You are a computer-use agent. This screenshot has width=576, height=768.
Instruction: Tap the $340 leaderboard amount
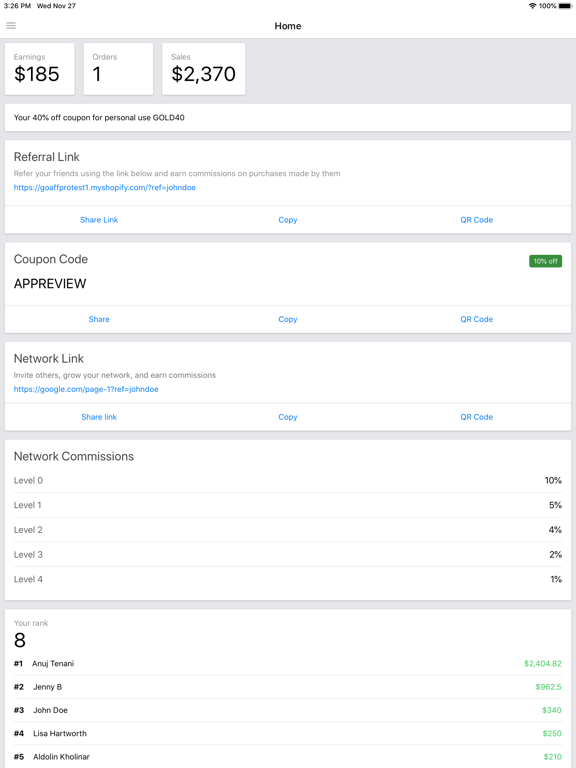(552, 710)
